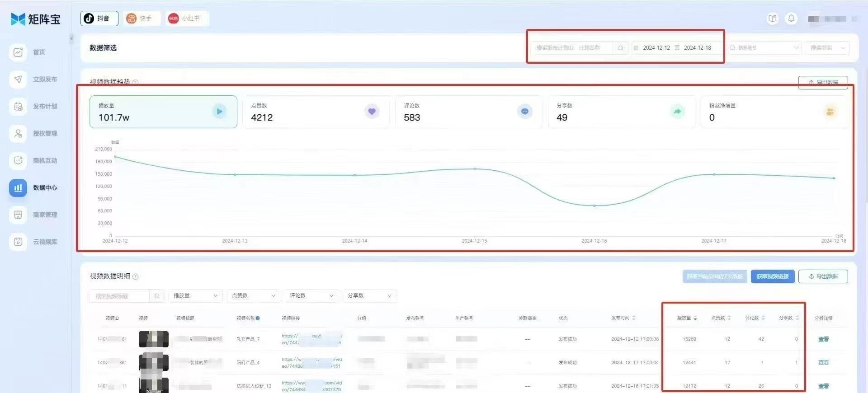Click the 数据中心 bar-chart icon in sidebar
Image resolution: width=868 pixels, height=393 pixels.
coord(18,187)
